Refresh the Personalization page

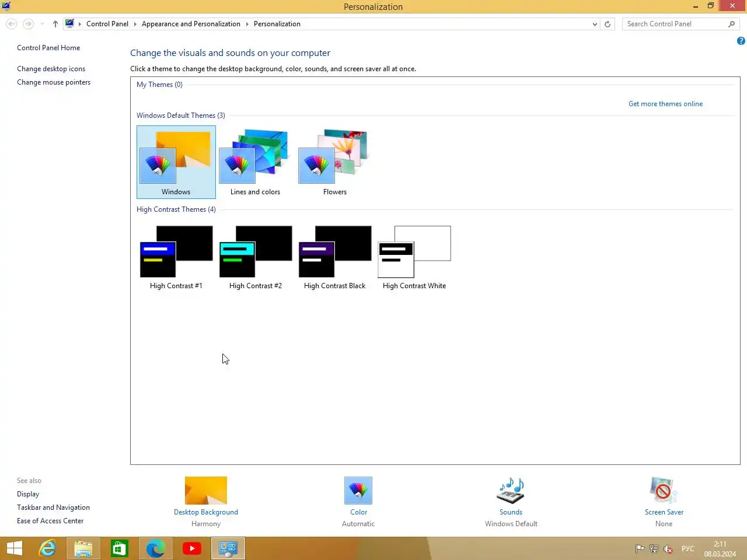click(x=608, y=24)
